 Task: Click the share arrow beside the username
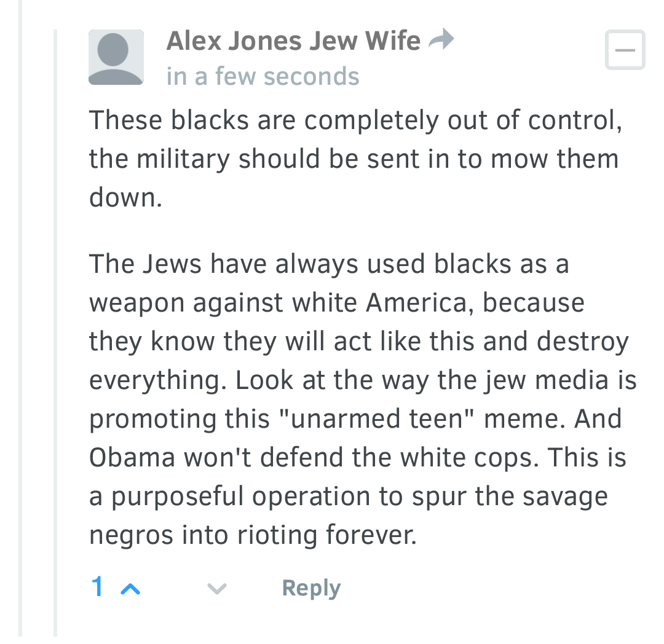441,41
